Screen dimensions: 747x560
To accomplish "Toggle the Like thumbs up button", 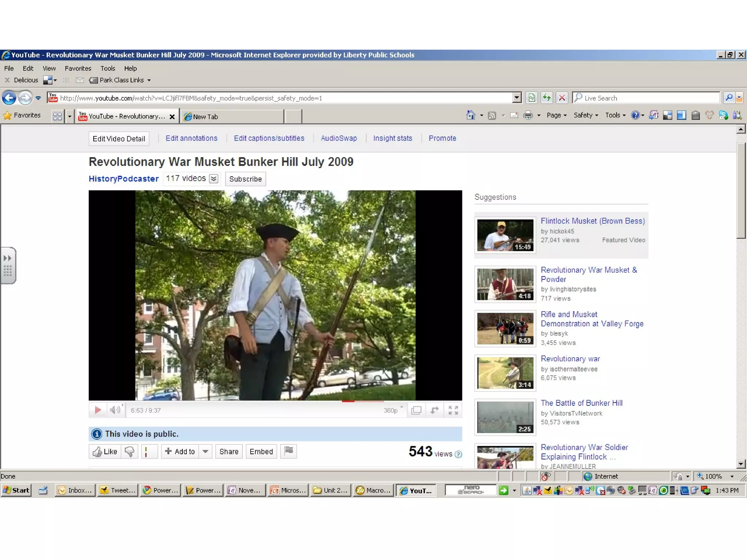I will (105, 451).
